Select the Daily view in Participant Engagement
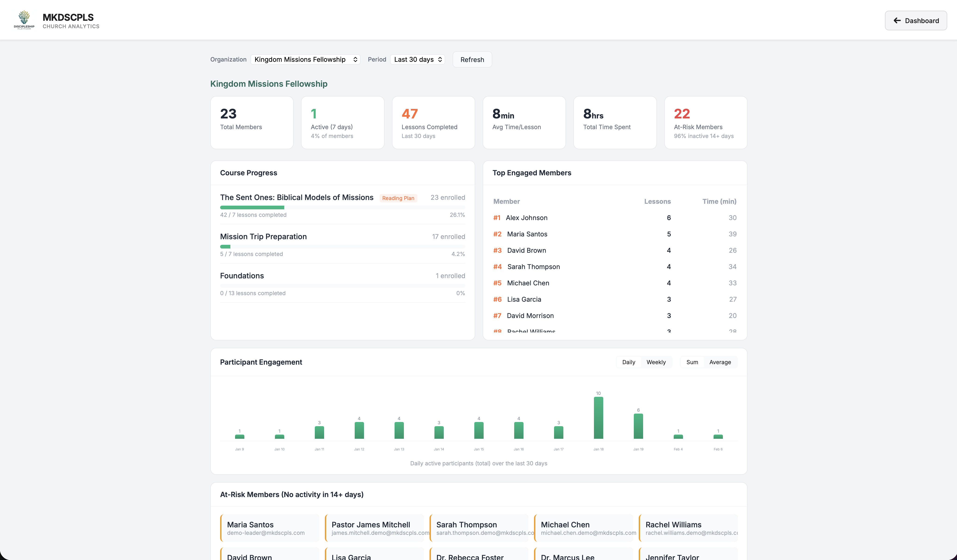 628,362
